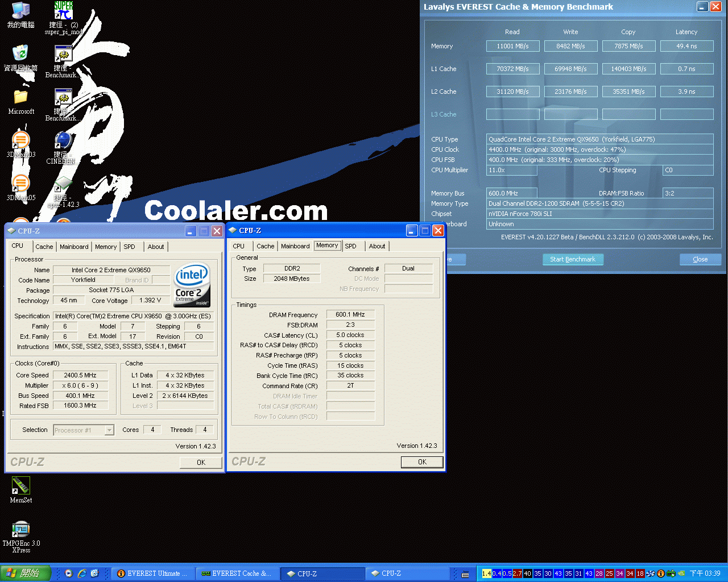Switch to EVEREST Ultimate taskbar button
Viewport: 728px width, 582px height.
152,573
